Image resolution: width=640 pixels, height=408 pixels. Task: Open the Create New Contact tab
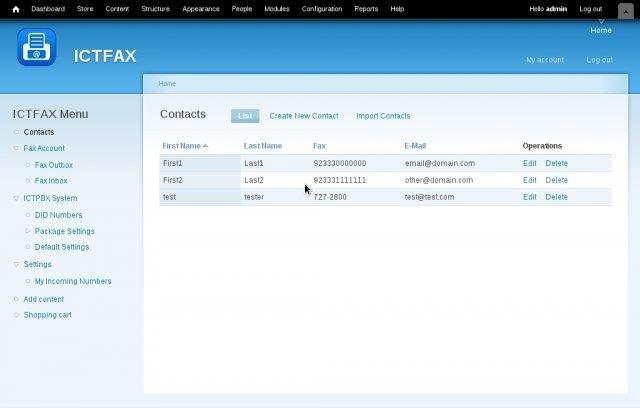point(304,116)
